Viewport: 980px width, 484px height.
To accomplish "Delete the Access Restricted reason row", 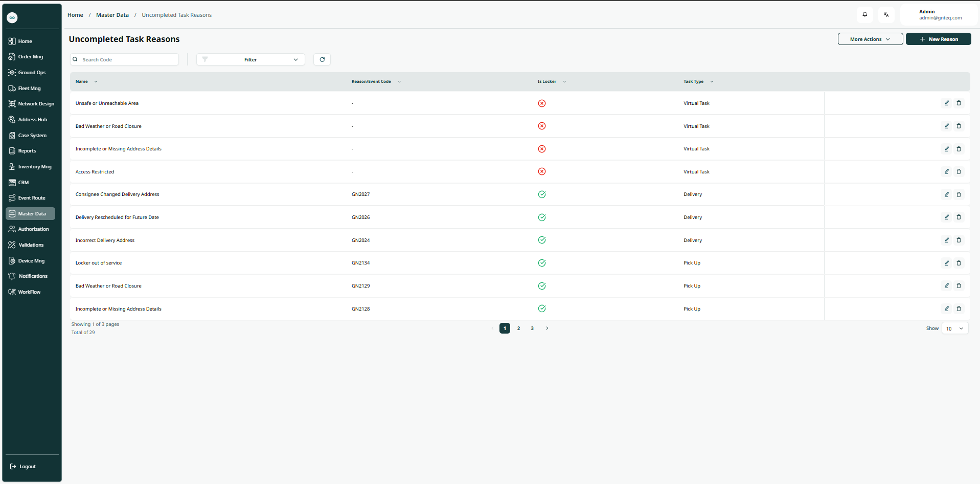I will click(x=959, y=172).
